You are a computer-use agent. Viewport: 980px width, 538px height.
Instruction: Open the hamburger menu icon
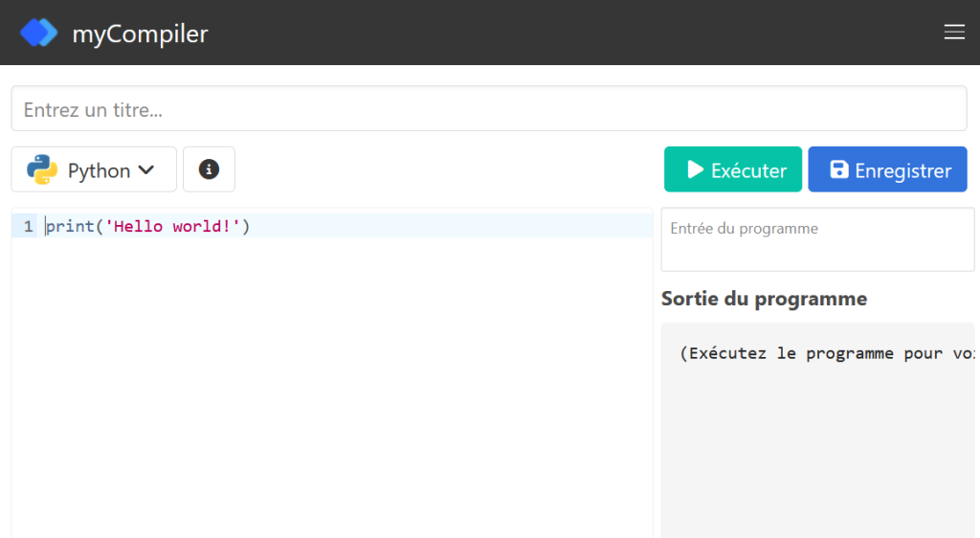coord(954,32)
